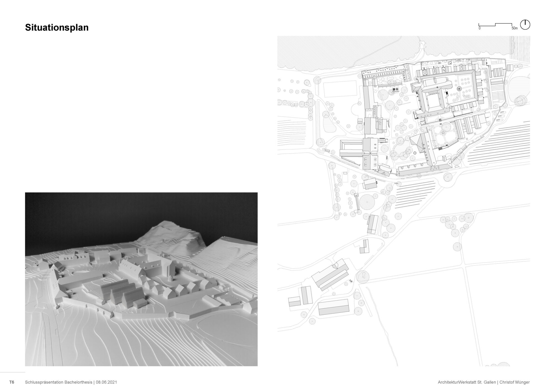This screenshot has height=392, width=555.
Task: Click the T6 page label
Action: click(x=12, y=382)
